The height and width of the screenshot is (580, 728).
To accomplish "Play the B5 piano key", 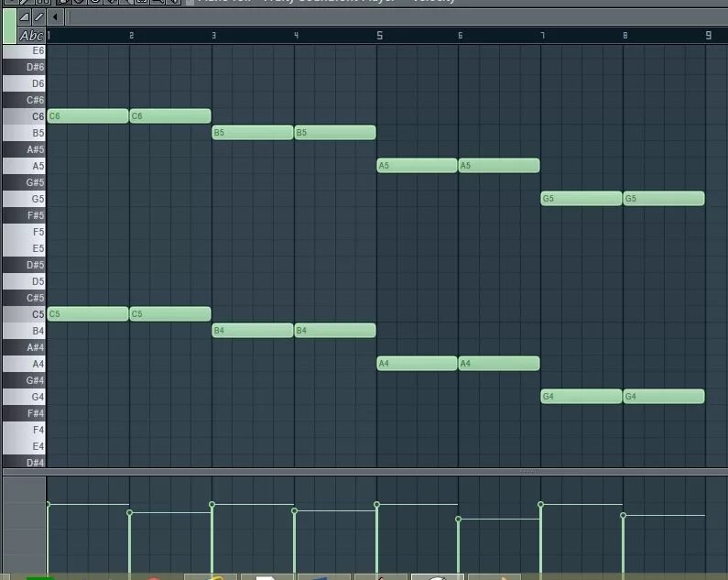I will click(24, 133).
